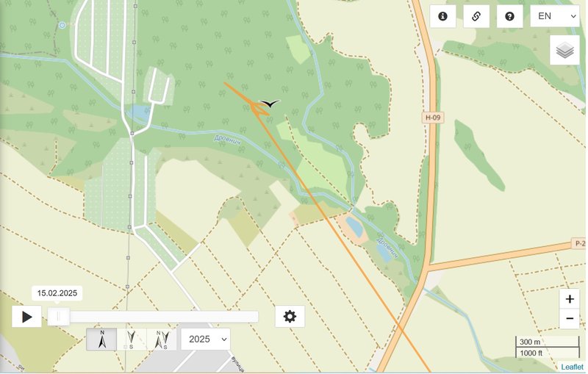Start animation with the play button
The image size is (588, 374).
click(26, 317)
